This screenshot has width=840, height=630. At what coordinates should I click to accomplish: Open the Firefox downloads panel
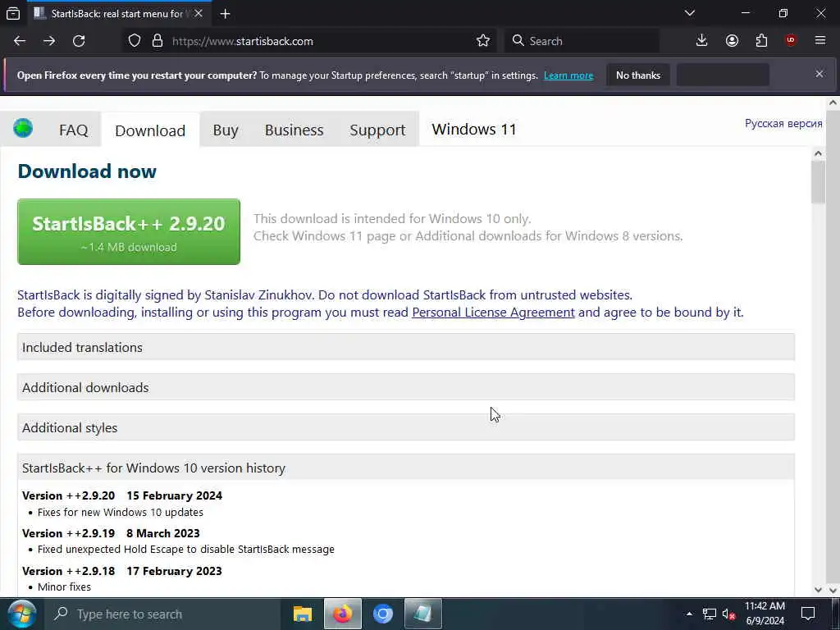tap(702, 41)
